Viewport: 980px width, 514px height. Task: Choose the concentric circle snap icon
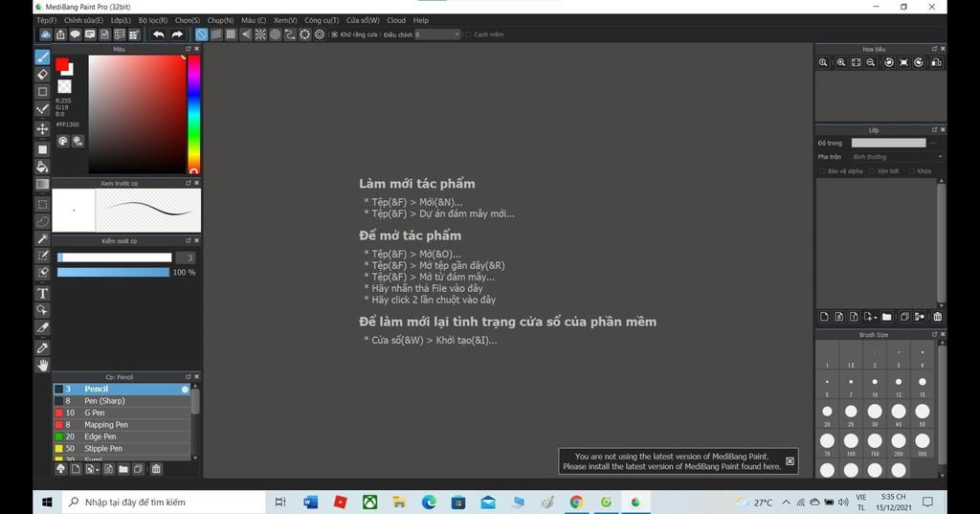(275, 34)
